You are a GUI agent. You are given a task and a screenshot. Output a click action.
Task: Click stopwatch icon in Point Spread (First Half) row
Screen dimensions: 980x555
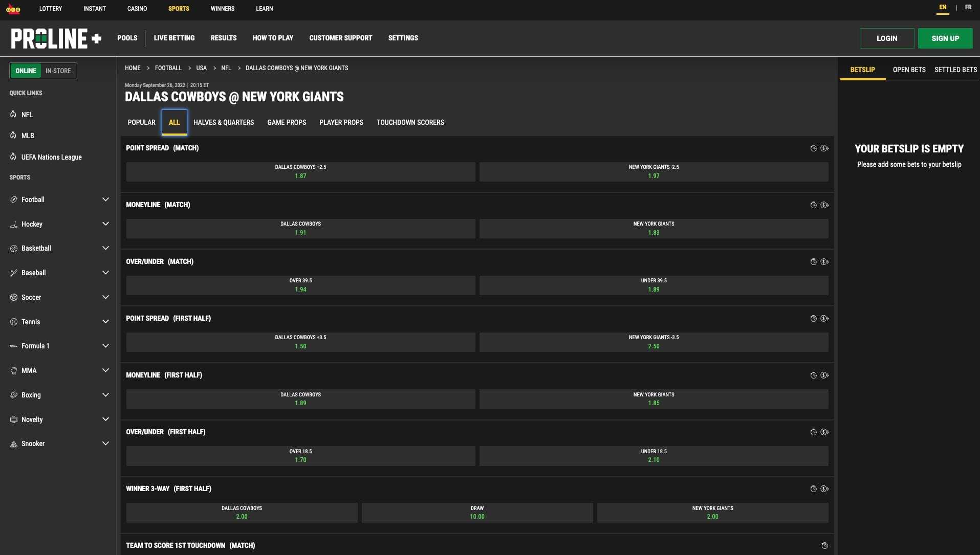[813, 319]
